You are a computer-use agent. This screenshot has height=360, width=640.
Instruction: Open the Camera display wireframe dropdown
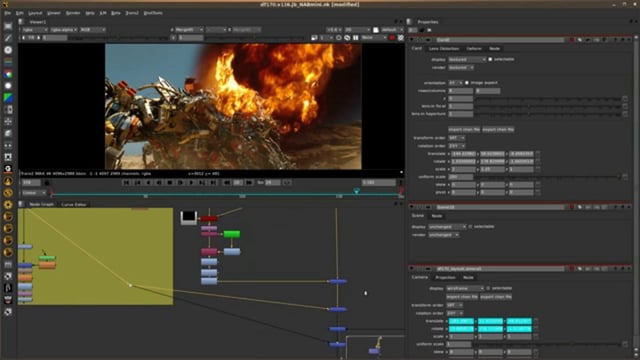465,288
